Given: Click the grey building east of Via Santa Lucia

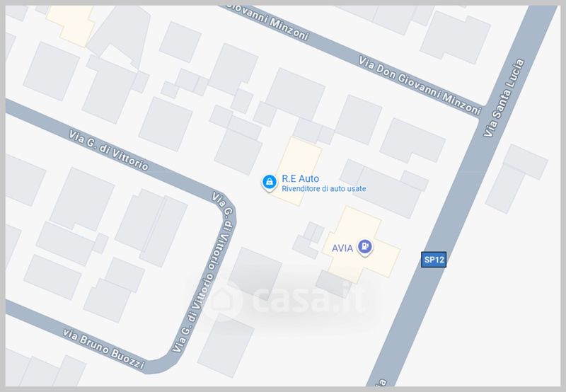Looking at the screenshot, I should [517, 179].
